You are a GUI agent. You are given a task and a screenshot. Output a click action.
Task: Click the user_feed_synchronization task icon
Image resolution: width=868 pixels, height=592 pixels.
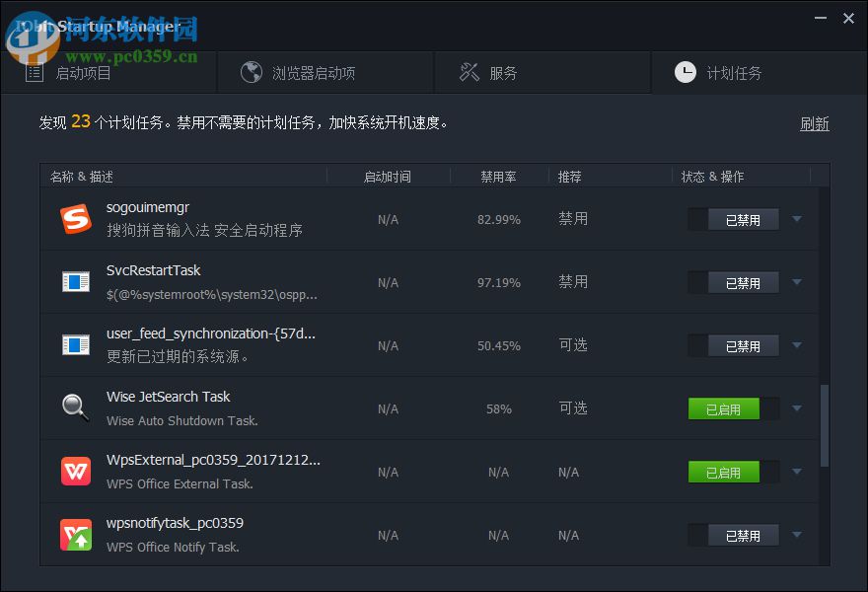click(x=76, y=345)
